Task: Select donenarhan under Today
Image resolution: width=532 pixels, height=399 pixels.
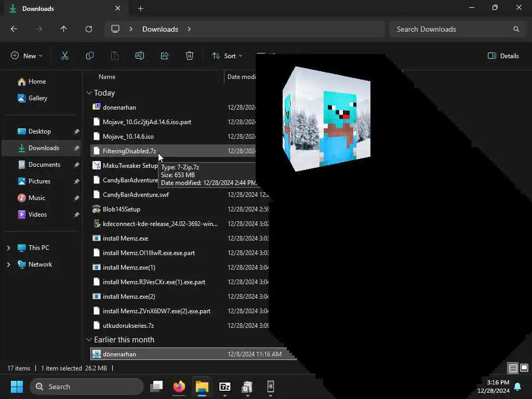Action: (x=119, y=107)
